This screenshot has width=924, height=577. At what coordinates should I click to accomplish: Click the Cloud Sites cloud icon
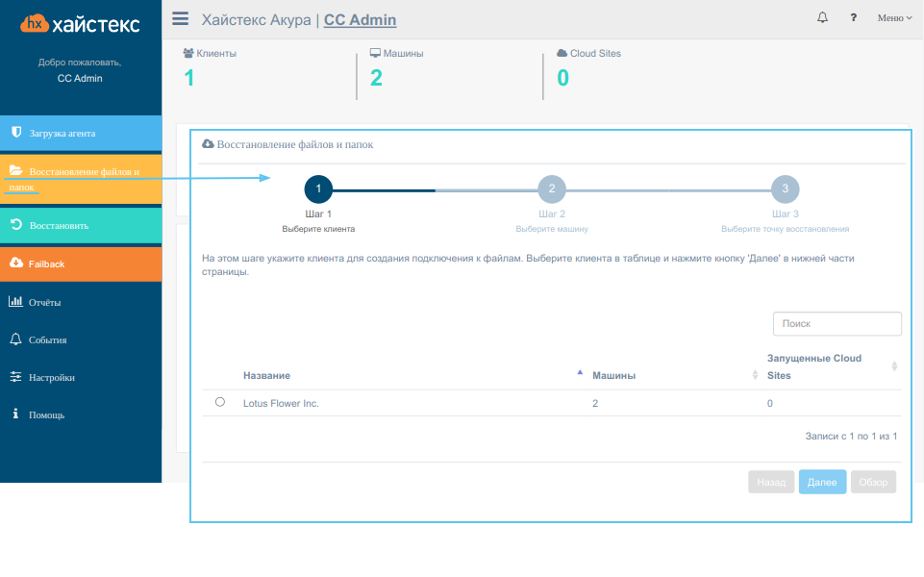pos(562,53)
